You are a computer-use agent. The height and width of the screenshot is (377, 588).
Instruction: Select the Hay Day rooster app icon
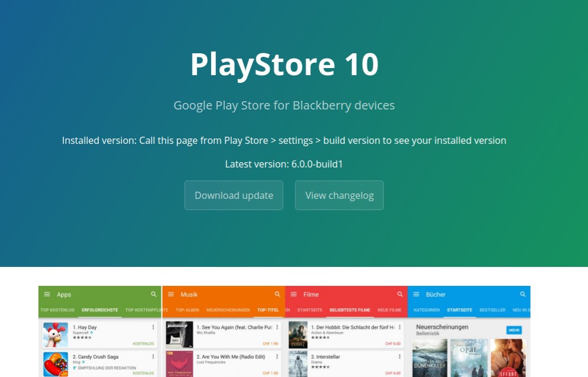pyautogui.click(x=56, y=334)
